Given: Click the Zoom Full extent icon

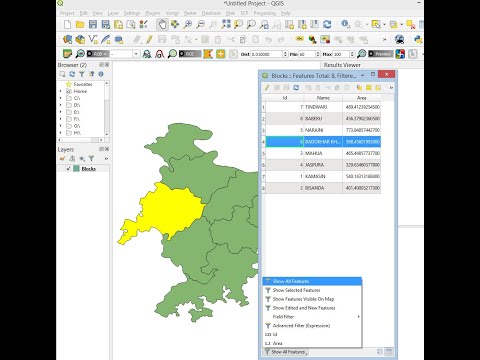Looking at the screenshot, I should (226, 25).
